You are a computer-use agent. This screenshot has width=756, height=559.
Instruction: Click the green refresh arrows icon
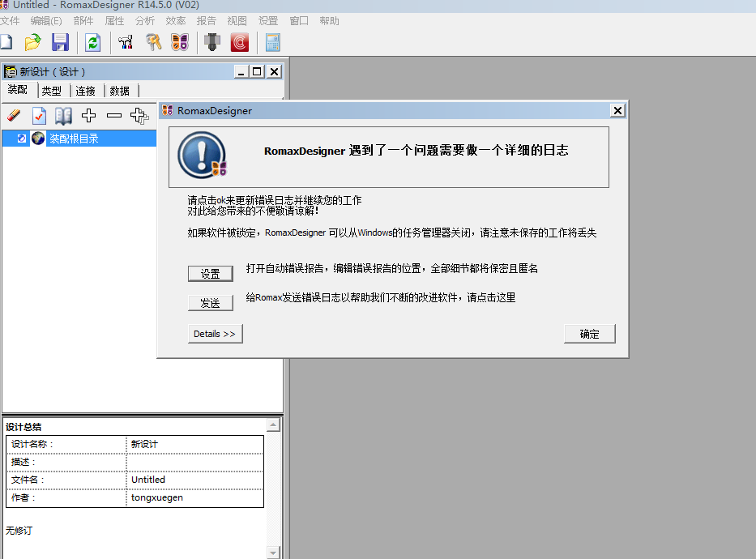[92, 42]
